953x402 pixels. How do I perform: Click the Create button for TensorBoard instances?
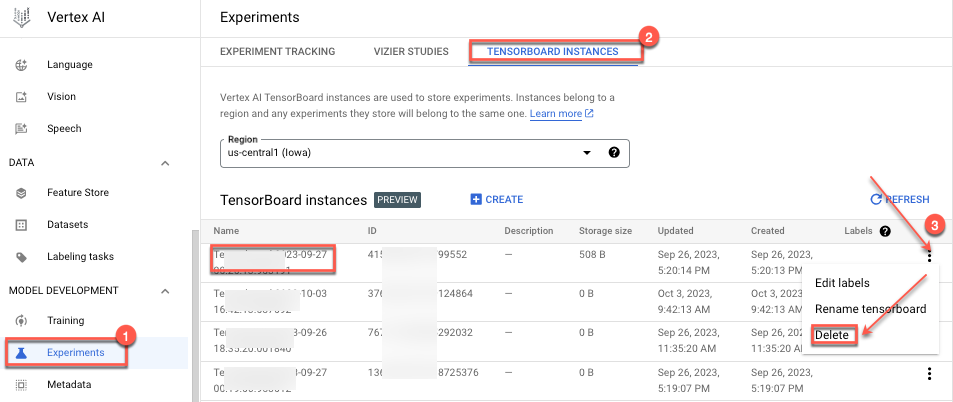point(497,200)
